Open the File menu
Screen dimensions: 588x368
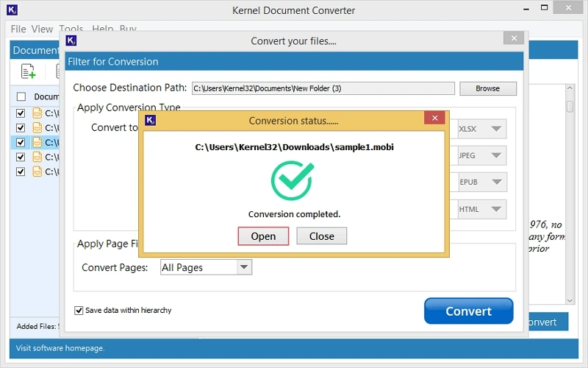coord(18,29)
